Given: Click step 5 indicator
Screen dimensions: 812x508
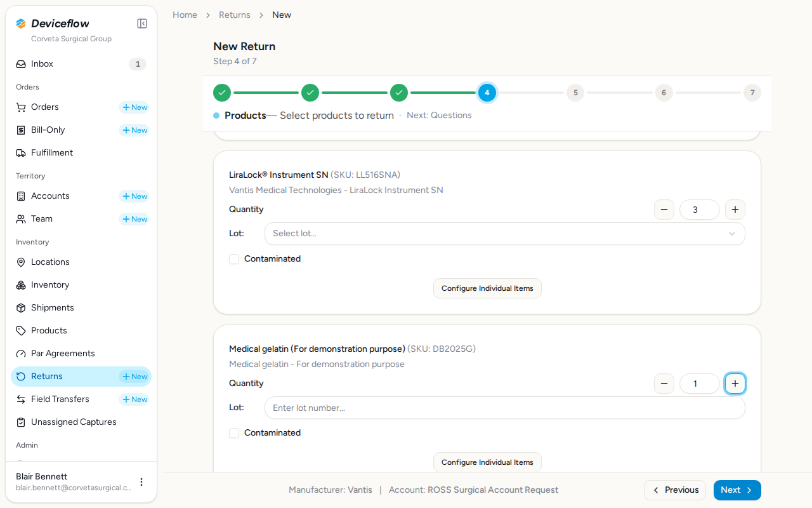Looking at the screenshot, I should click(x=575, y=93).
